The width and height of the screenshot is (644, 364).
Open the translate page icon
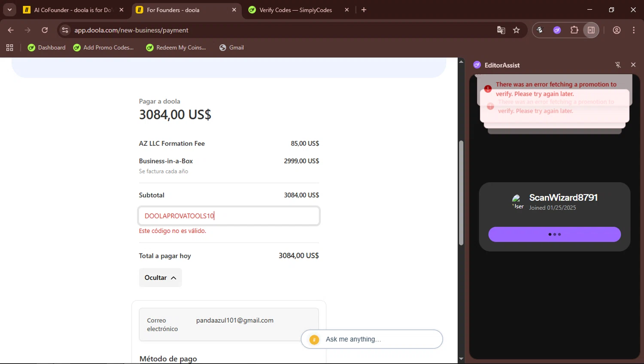(x=501, y=30)
